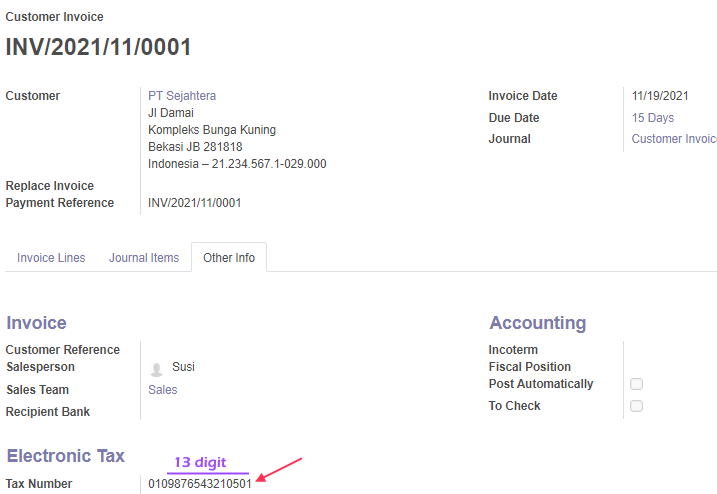Viewport: 717px width, 494px height.
Task: Click the 15 Days payment terms link
Action: tap(653, 118)
